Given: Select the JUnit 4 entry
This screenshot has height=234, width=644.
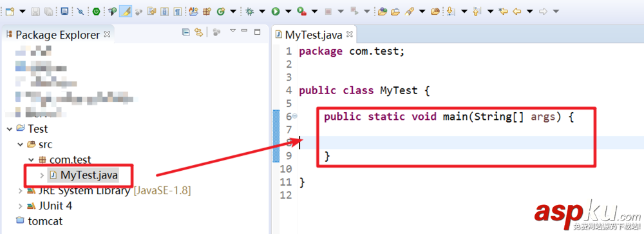Looking at the screenshot, I should (x=55, y=206).
